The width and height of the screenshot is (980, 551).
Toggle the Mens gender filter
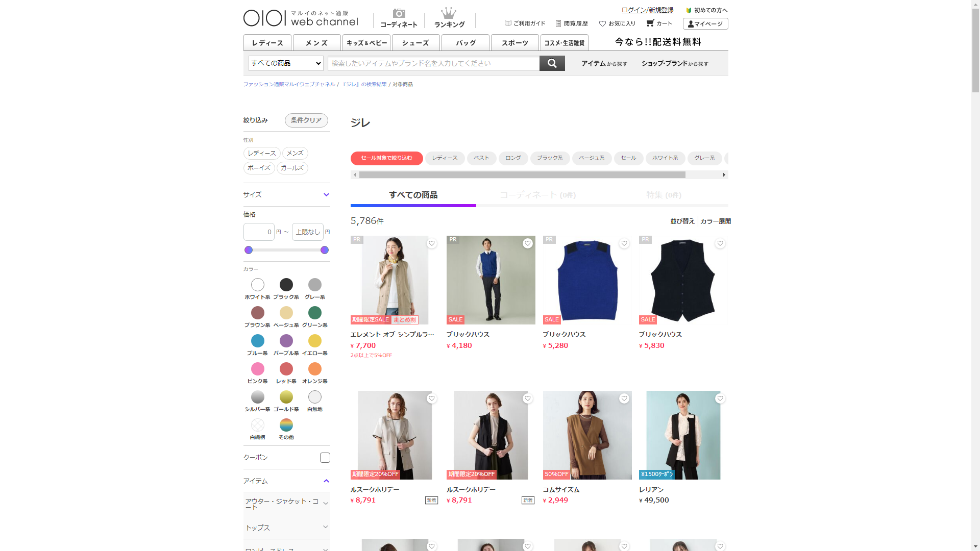point(295,153)
